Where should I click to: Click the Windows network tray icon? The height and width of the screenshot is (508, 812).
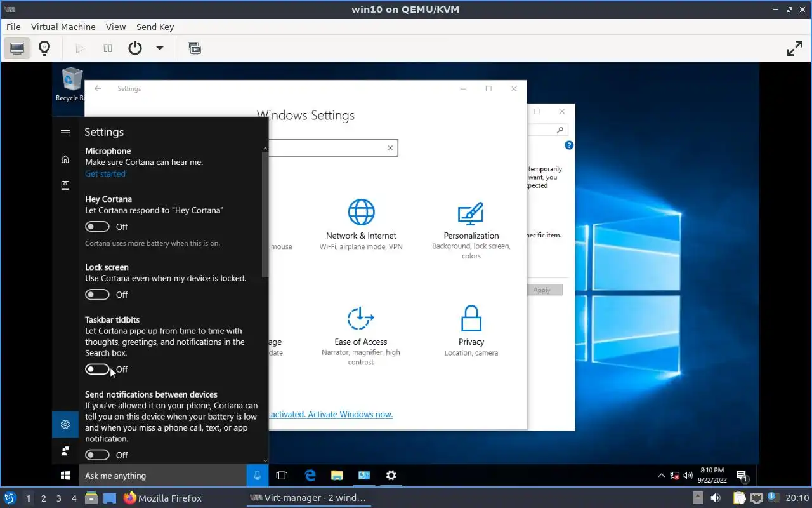[674, 476]
